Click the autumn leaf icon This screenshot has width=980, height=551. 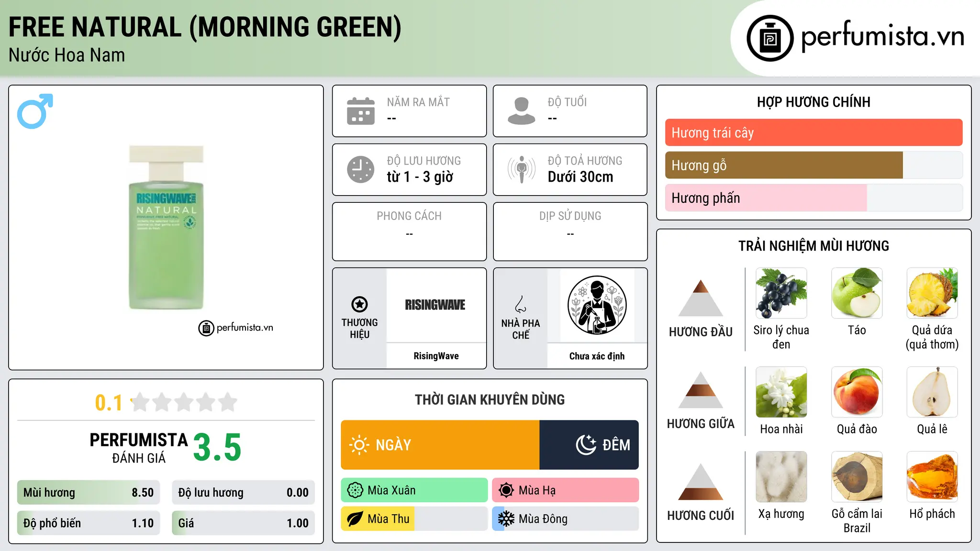355,519
